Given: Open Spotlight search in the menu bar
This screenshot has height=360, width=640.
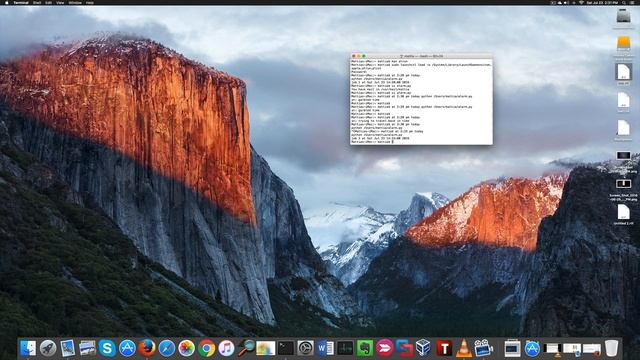Looking at the screenshot, I should pos(624,2).
